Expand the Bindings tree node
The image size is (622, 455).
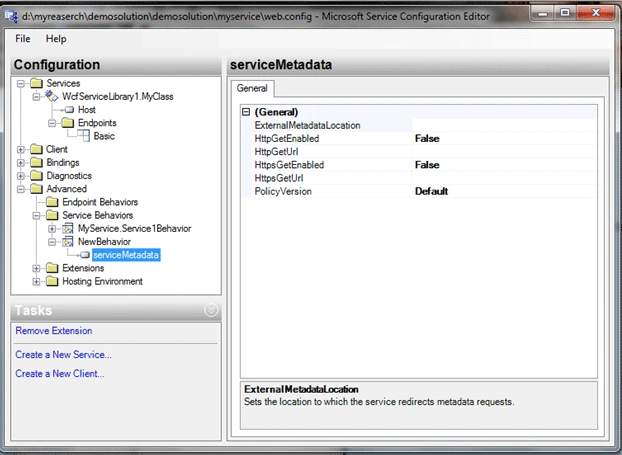tap(21, 163)
